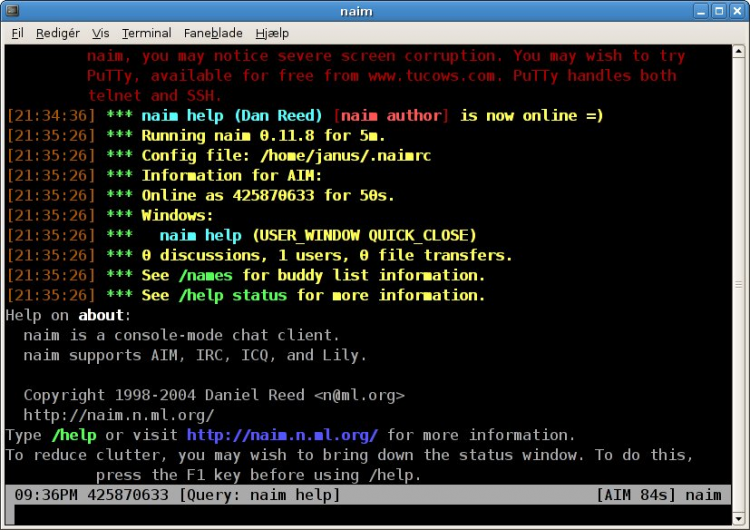Open the Redigér menu
The image size is (750, 530).
pos(58,33)
